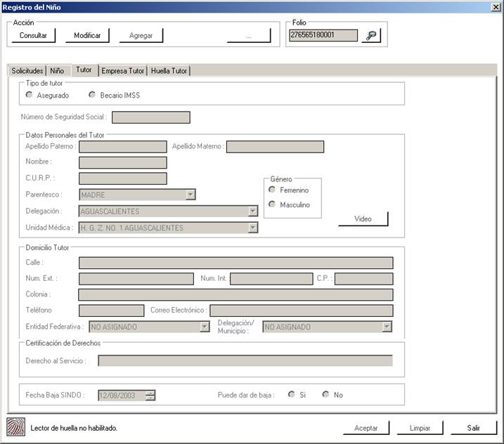This screenshot has width=504, height=444.
Task: Click the Aceptar button
Action: (366, 428)
